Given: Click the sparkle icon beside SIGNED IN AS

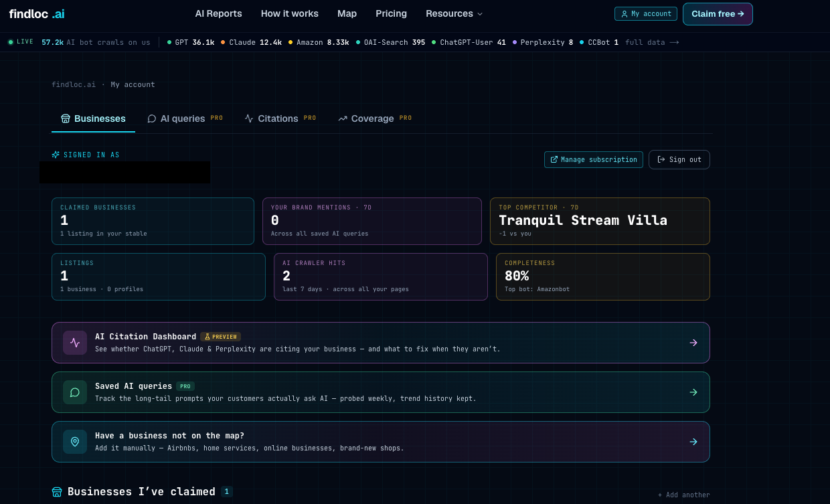Looking at the screenshot, I should click(x=56, y=155).
